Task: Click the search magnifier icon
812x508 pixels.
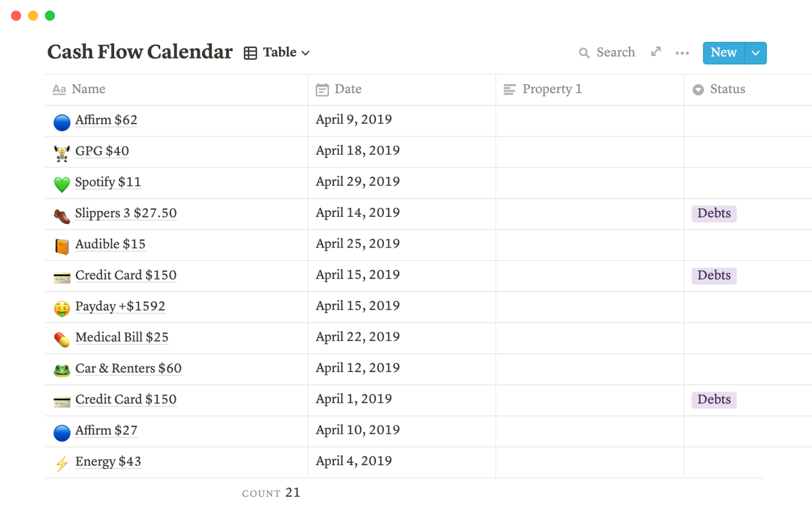Action: 584,53
